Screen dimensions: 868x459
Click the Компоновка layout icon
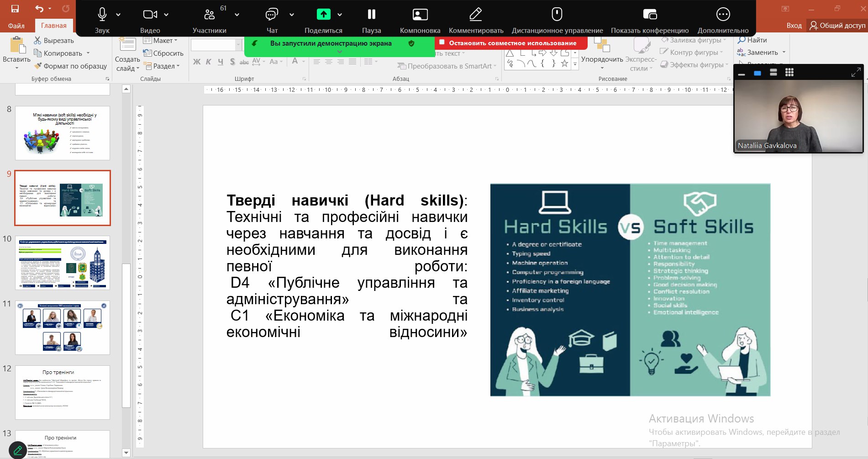click(x=420, y=15)
